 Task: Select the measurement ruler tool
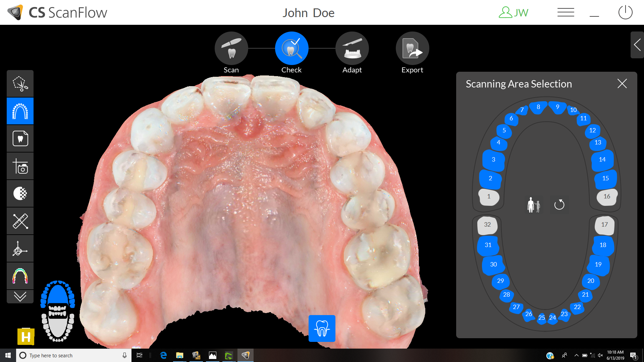click(x=20, y=221)
